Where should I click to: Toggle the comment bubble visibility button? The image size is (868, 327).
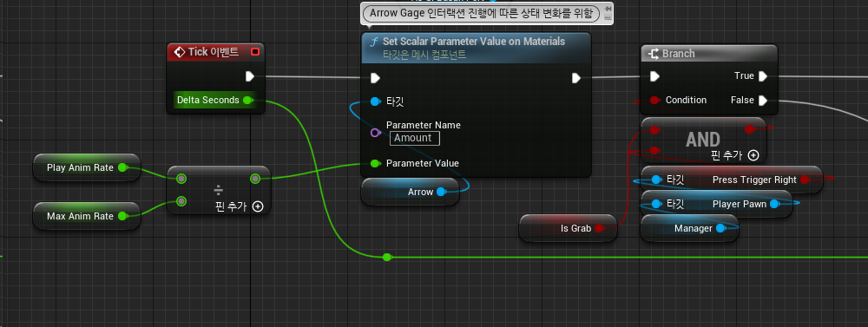608,17
